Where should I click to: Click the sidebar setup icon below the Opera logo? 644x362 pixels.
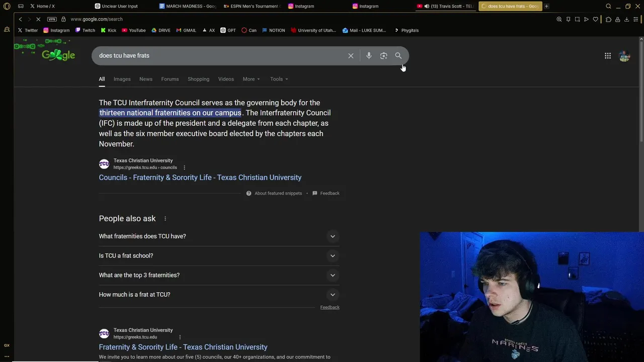pos(7,29)
